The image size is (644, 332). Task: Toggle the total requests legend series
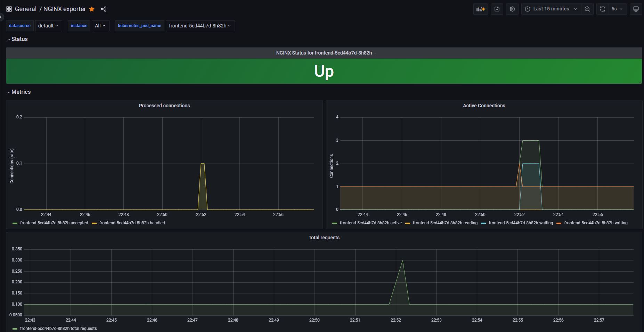[58, 329]
